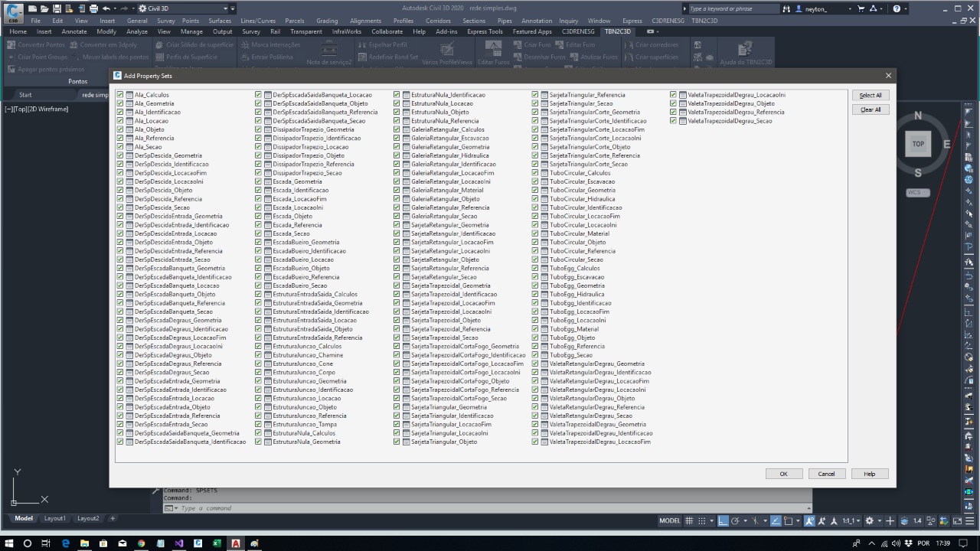Screen dimensions: 980x551
Task: Toggle TuboEgg_Hidraulica checkbox
Action: point(535,294)
